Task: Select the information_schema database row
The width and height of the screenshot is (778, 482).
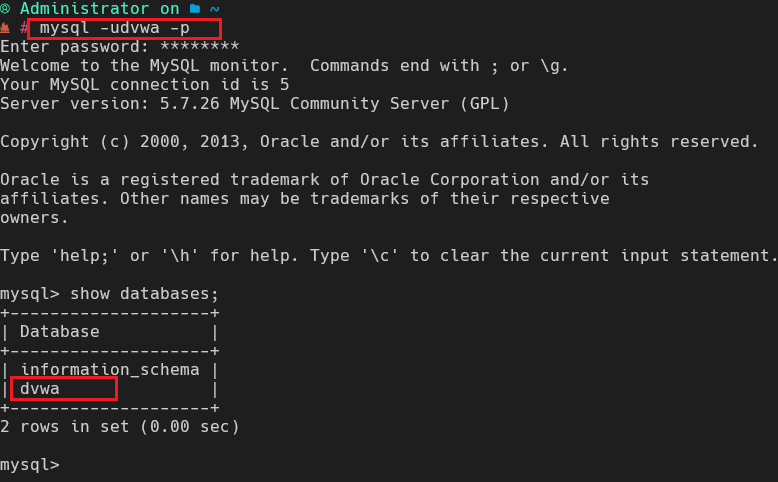Action: 109,370
